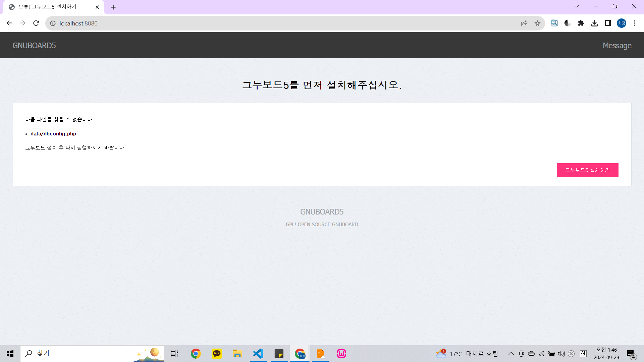Open the Chrome downloads icon
The image size is (644, 362).
pos(594,23)
